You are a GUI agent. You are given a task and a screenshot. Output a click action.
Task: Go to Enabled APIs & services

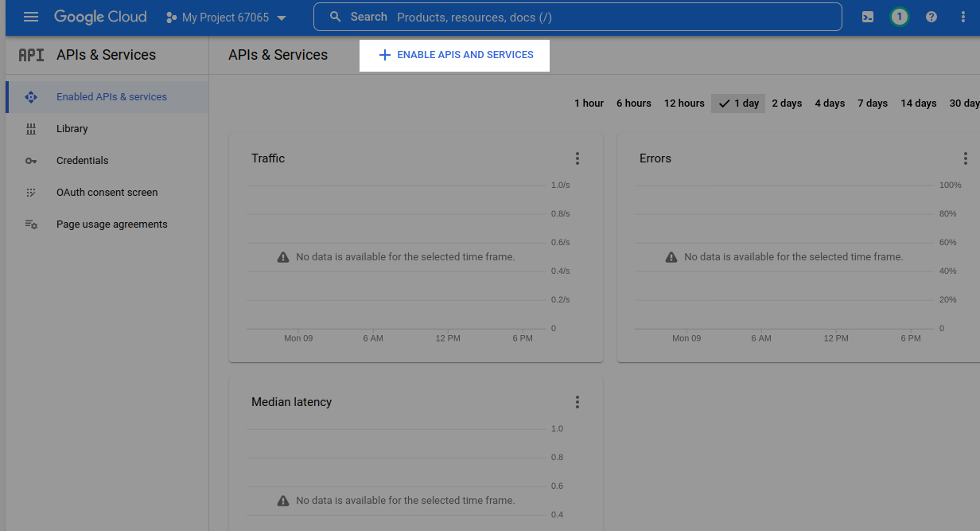coord(111,97)
